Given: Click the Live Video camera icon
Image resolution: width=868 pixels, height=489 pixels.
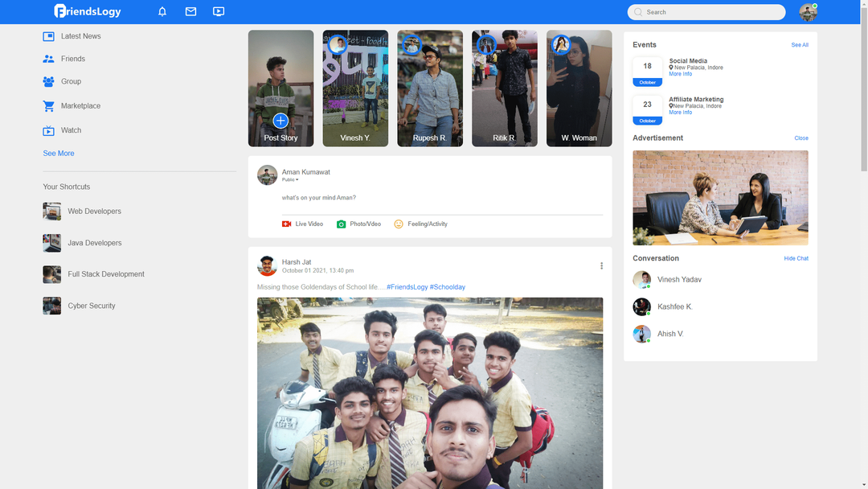Looking at the screenshot, I should click(x=286, y=224).
